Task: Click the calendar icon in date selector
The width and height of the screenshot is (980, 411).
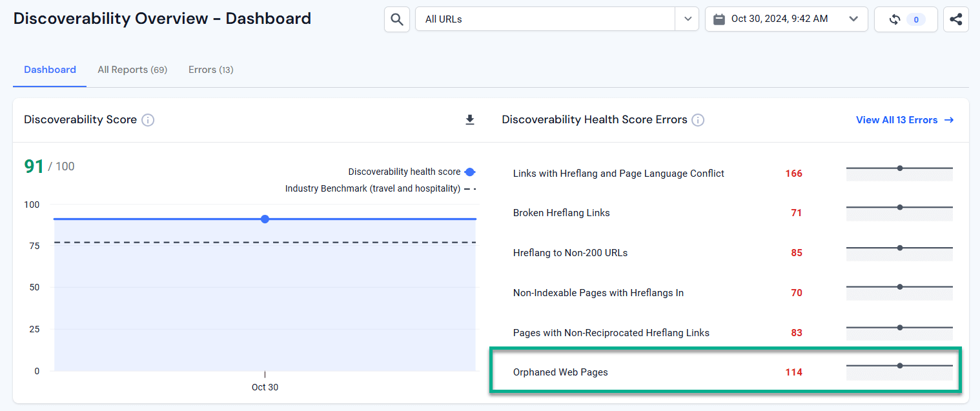Action: coord(719,19)
